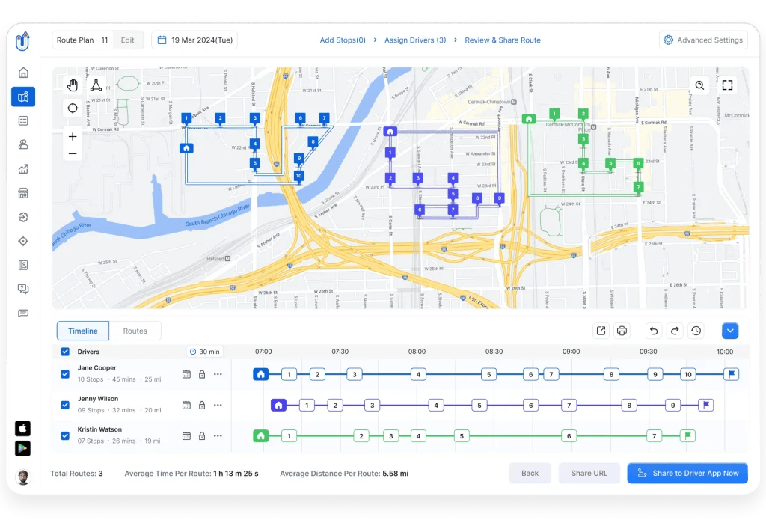Open the Home icon in the sidebar

pos(23,73)
